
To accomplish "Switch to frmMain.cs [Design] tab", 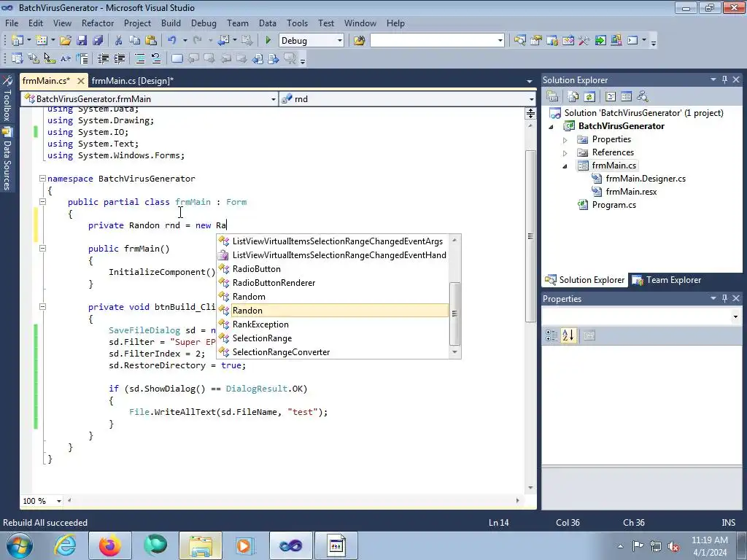I will pos(133,80).
